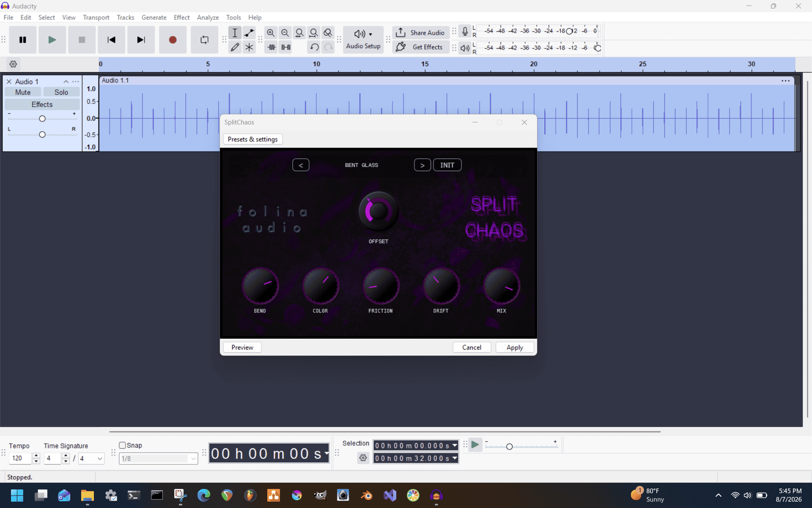Enable the Snap checkbox
Image resolution: width=812 pixels, height=508 pixels.
pos(123,445)
